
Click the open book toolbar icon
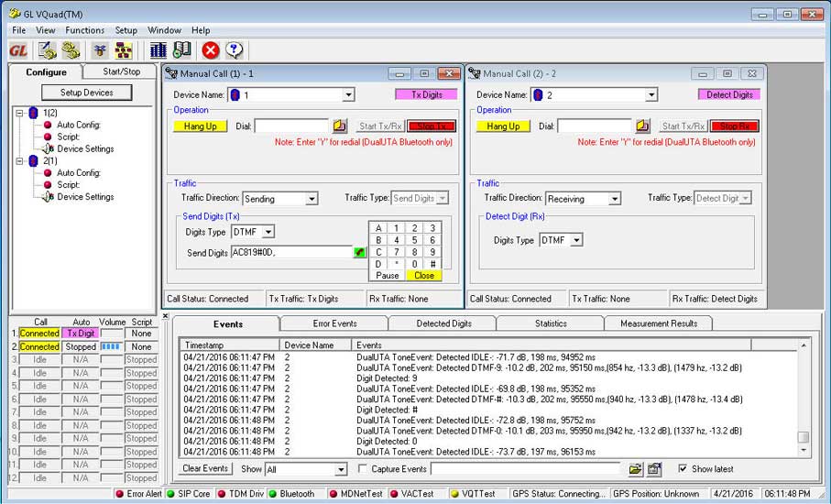point(181,51)
